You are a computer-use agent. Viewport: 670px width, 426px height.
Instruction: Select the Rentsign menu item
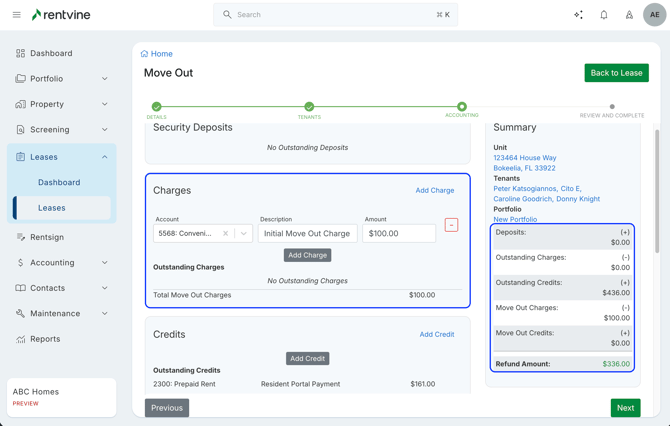(47, 238)
